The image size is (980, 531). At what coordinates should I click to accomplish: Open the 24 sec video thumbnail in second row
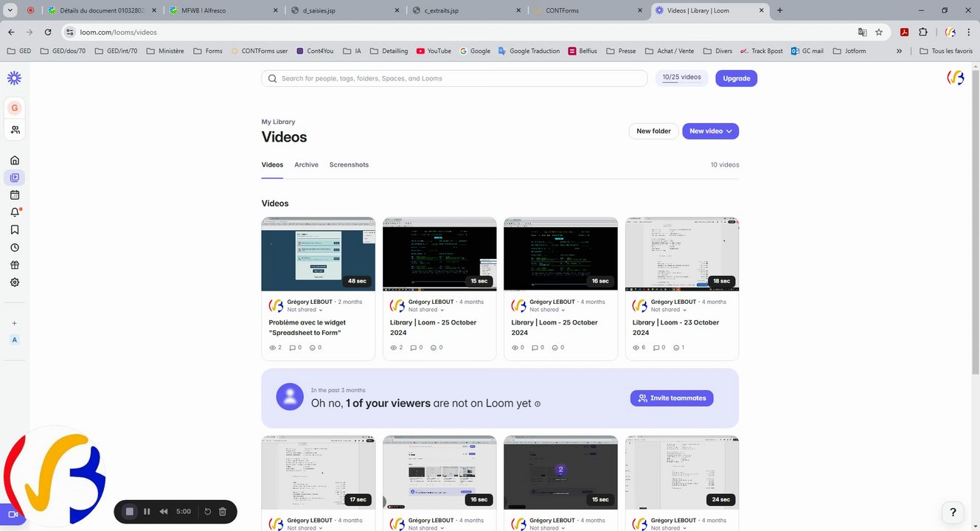pos(682,472)
